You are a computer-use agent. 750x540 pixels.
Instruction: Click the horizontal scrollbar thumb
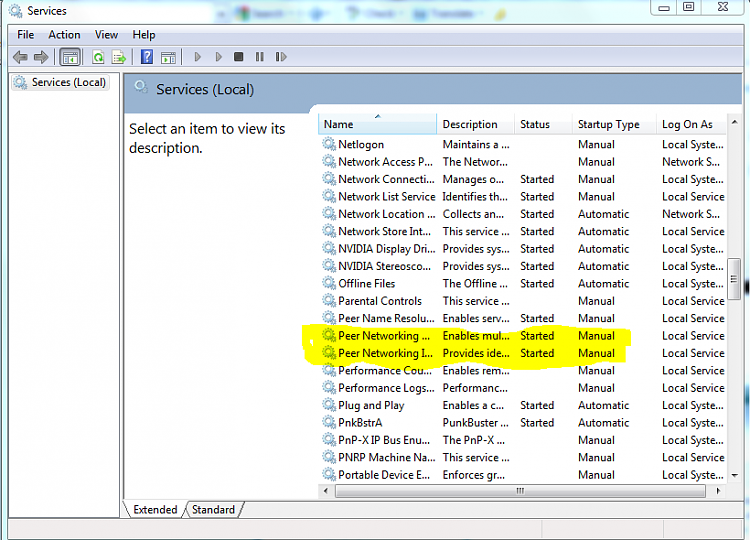(x=520, y=491)
